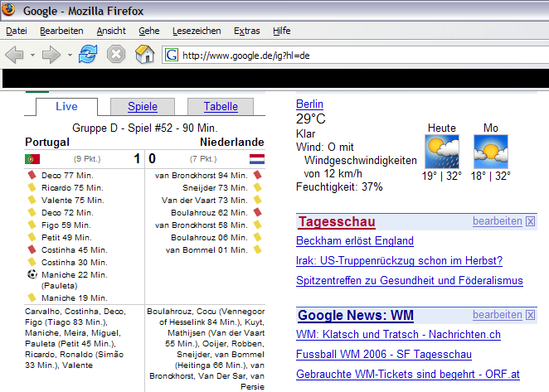Click the '19° | 32°' Heute temperatures
This screenshot has width=549, height=392.
click(442, 176)
